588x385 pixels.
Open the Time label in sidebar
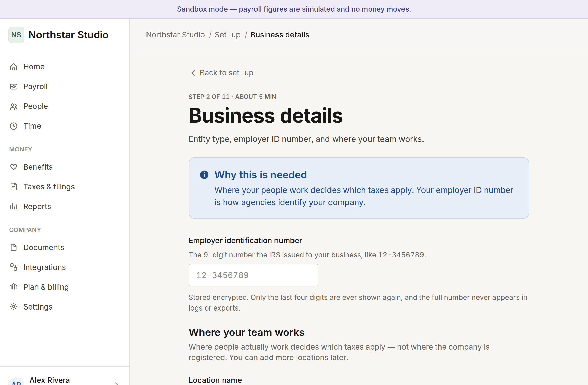point(32,126)
